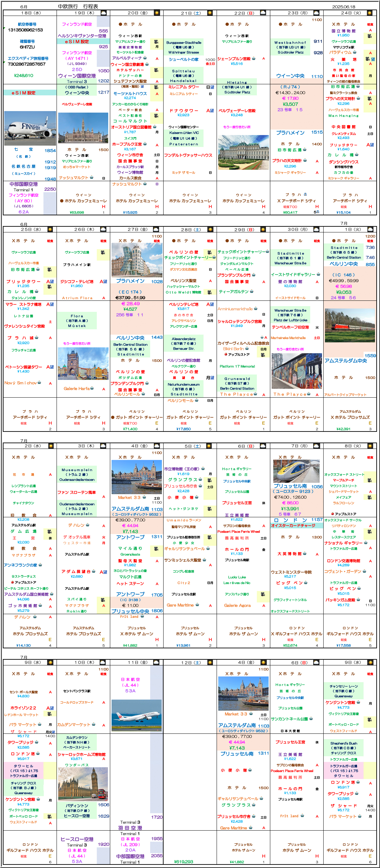Select the camera icon beside Otto Weidt博物館
The width and height of the screenshot is (380, 868).
pyautogui.click(x=209, y=292)
